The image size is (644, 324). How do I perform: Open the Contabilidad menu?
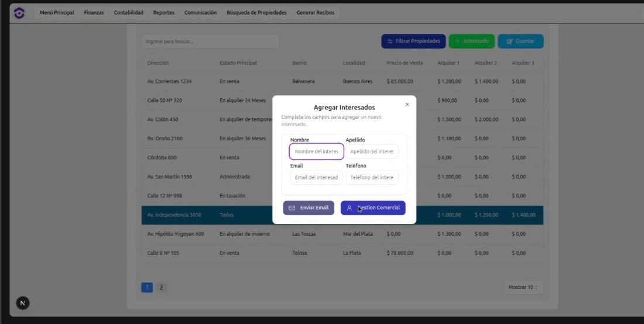coord(128,13)
